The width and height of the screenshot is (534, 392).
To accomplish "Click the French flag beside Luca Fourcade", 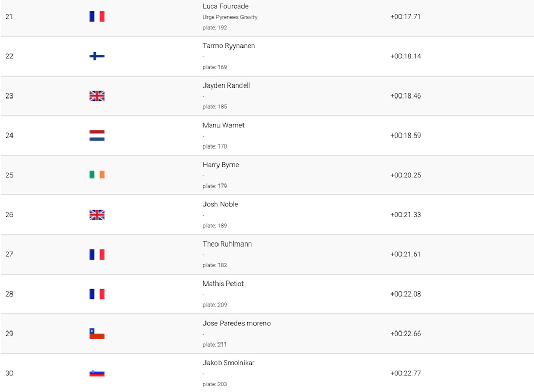I will 96,16.
